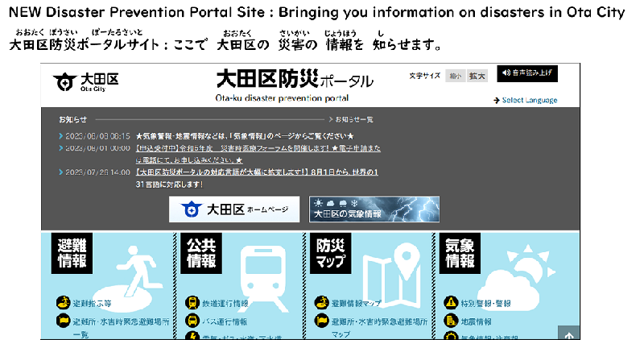Open the 鉄道運行情報 link

pos(225,304)
